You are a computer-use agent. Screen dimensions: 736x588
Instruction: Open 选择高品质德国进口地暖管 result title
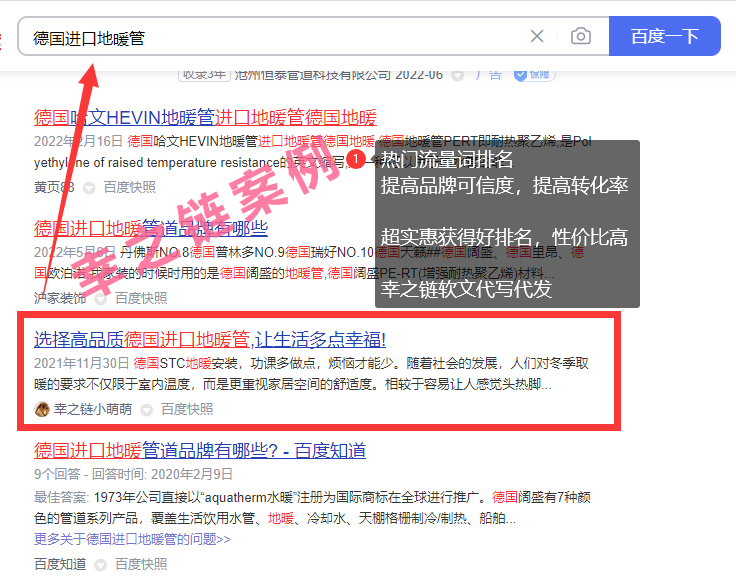[x=210, y=339]
